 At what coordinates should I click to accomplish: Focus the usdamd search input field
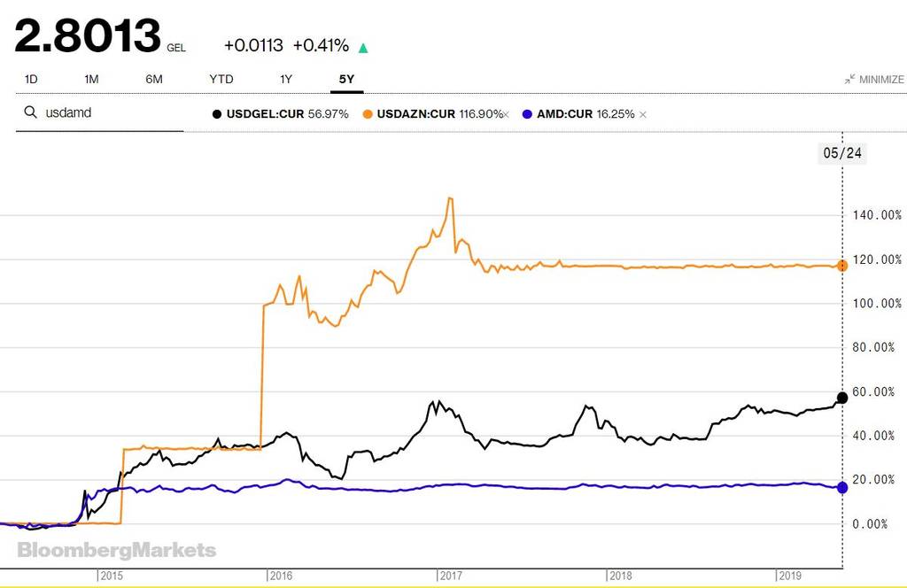point(99,112)
